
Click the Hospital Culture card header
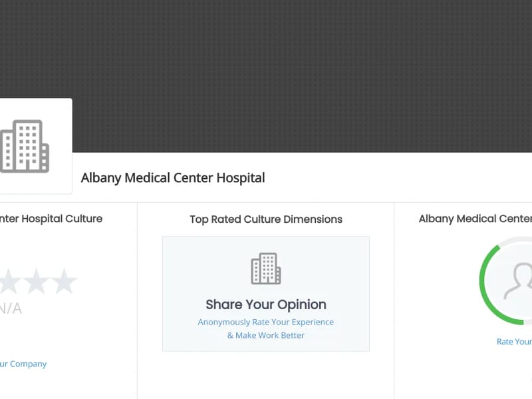[51, 218]
